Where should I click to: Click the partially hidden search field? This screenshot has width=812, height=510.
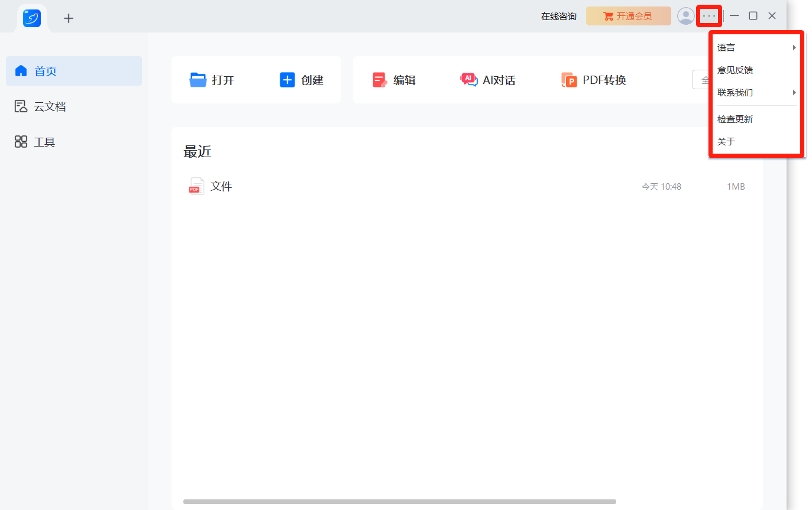tap(701, 80)
